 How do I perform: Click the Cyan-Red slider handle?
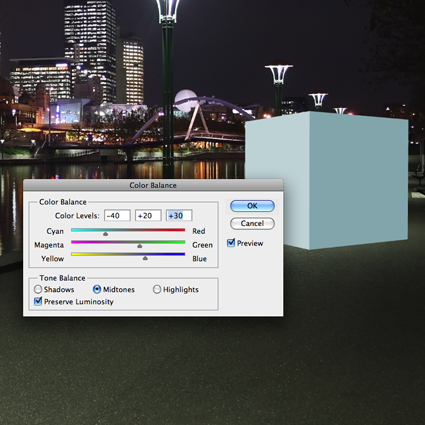click(x=105, y=234)
